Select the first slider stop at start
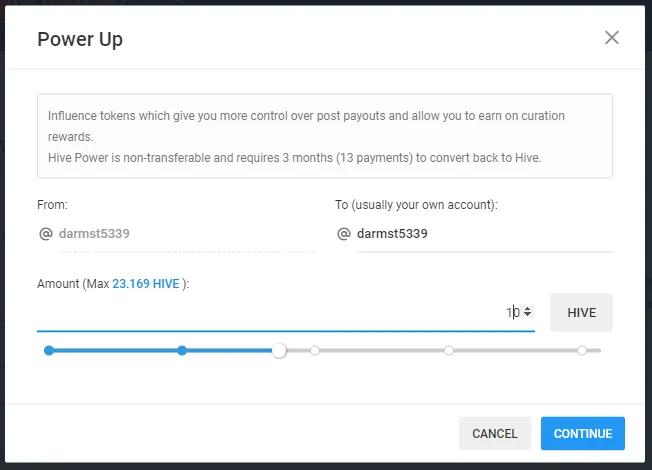Image resolution: width=652 pixels, height=470 pixels. coord(49,351)
